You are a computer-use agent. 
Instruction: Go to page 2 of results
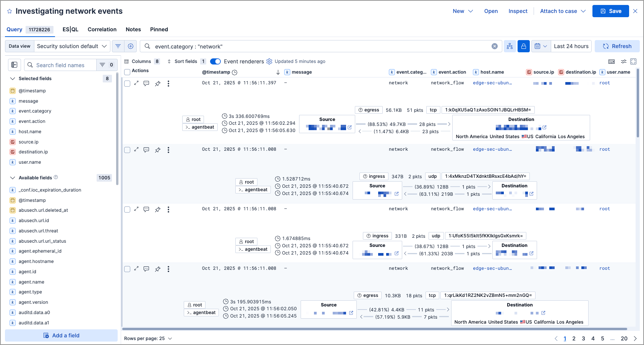click(574, 339)
